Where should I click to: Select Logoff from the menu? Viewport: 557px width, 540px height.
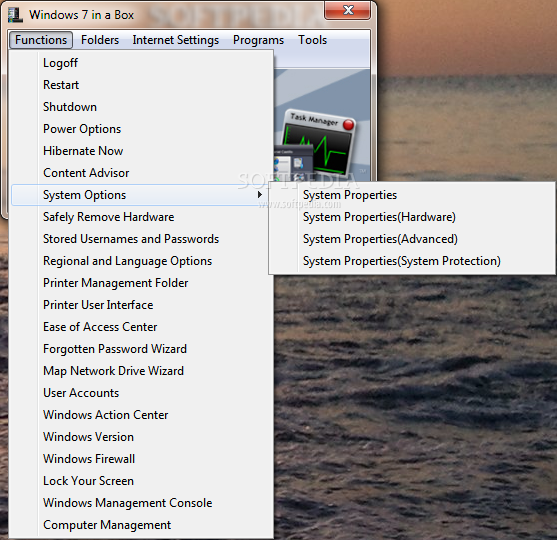142,63
